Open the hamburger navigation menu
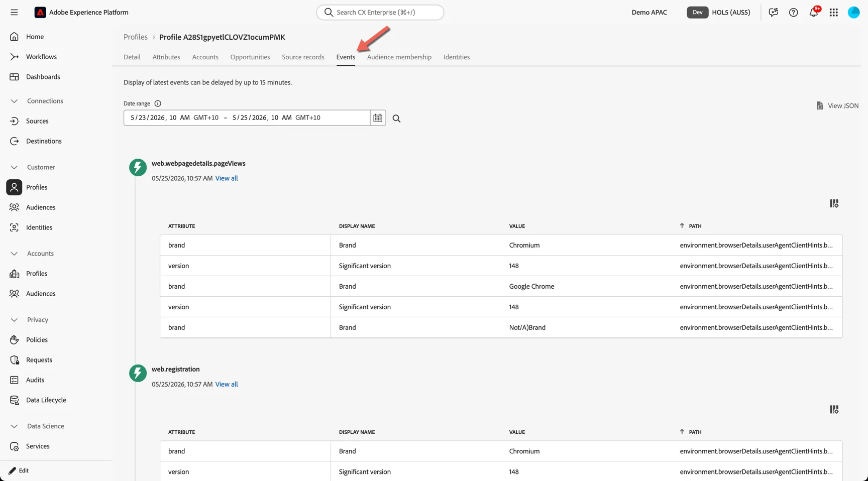 point(14,12)
